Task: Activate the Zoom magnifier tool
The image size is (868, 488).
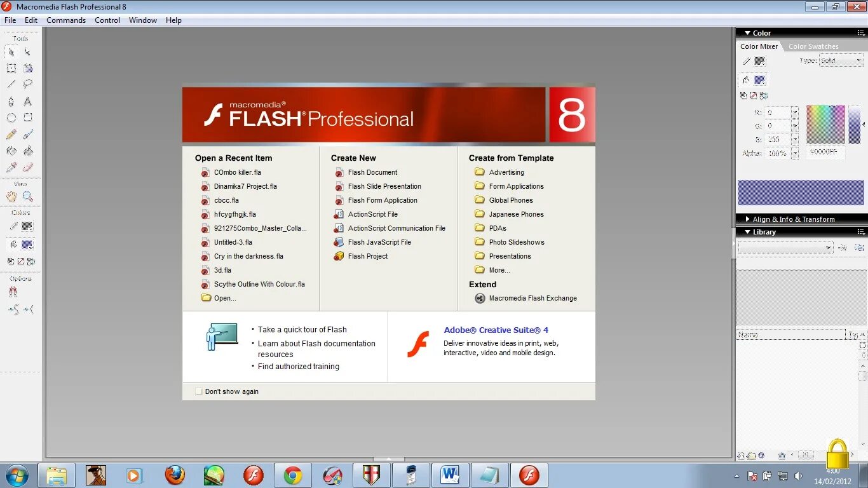Action: pyautogui.click(x=28, y=197)
